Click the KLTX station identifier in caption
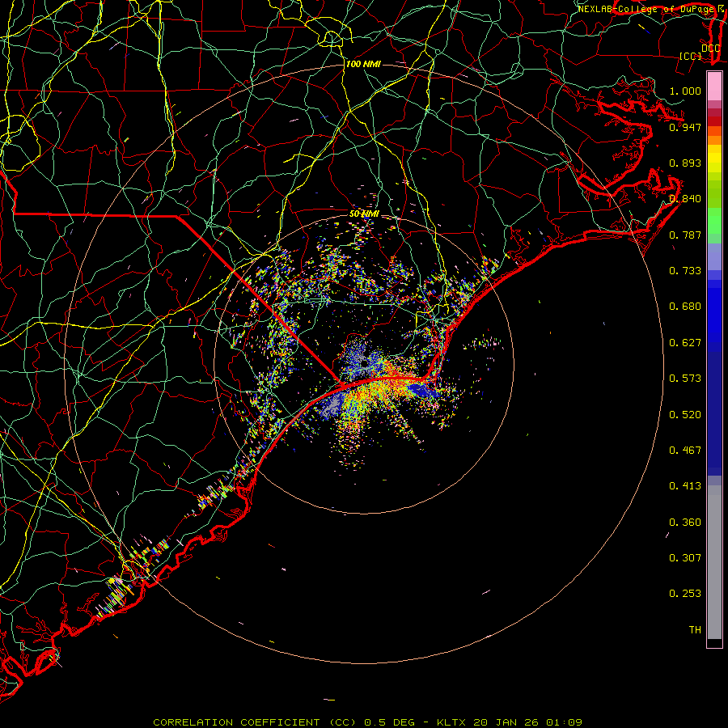This screenshot has width=728, height=728. coord(452,722)
